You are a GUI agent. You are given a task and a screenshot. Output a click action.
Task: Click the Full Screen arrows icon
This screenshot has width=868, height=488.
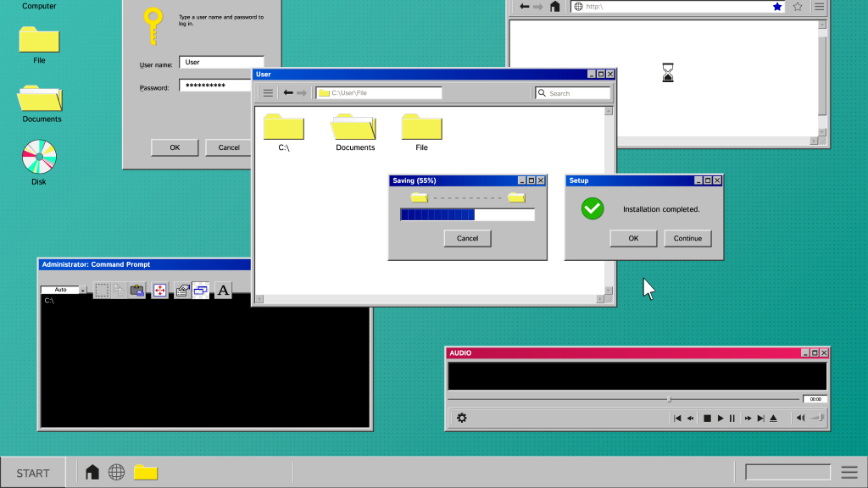159,291
